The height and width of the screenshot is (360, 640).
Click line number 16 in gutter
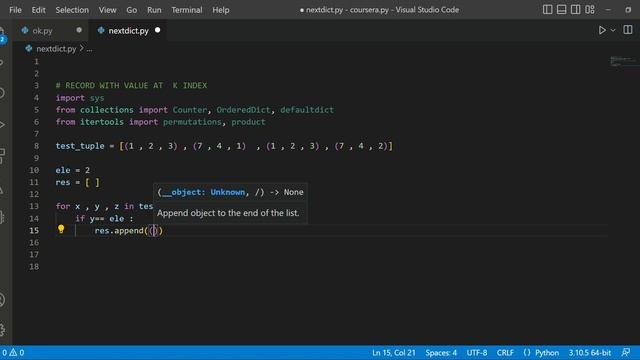(x=34, y=242)
